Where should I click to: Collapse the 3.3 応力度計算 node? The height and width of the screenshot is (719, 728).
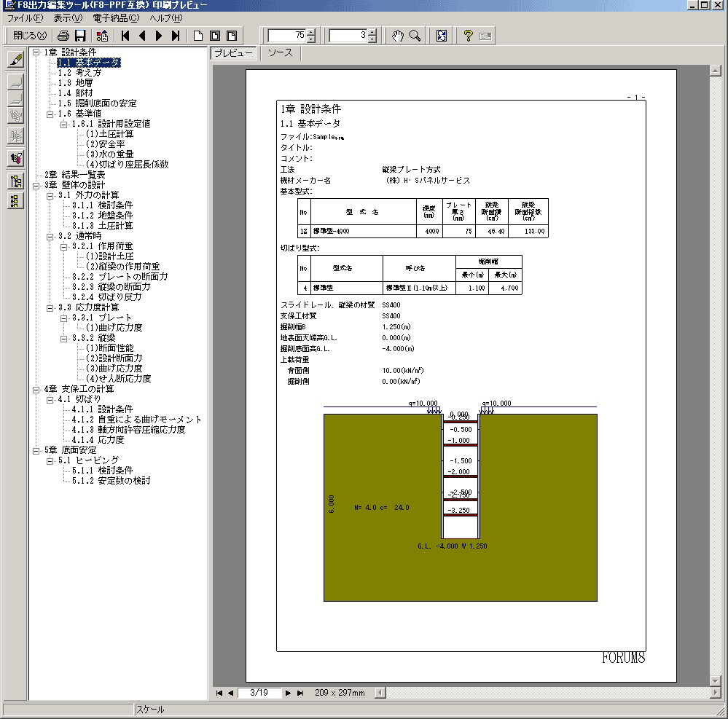coord(50,307)
